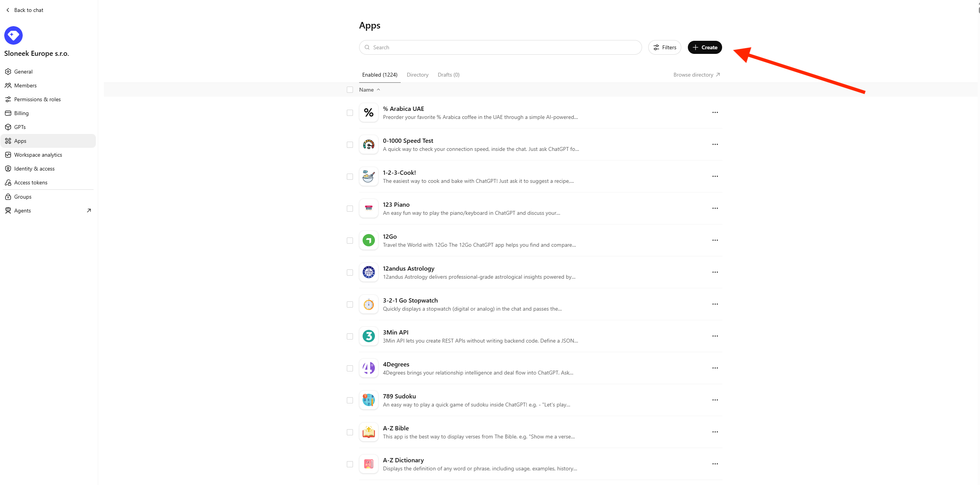Open the 3Min API app icon
The width and height of the screenshot is (980, 485).
(x=369, y=336)
